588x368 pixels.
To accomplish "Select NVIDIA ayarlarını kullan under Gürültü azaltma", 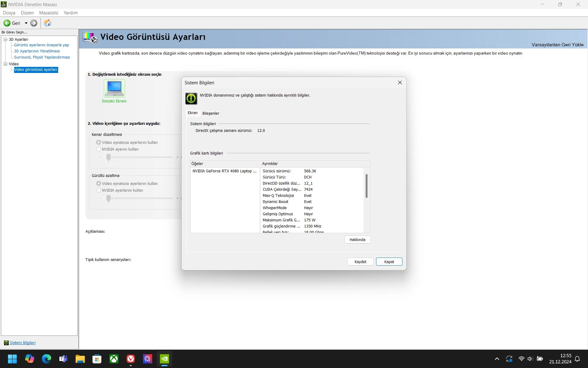I will point(99,190).
